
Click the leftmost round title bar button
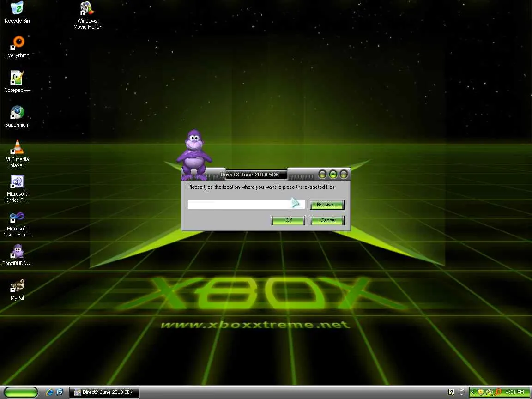coord(322,175)
